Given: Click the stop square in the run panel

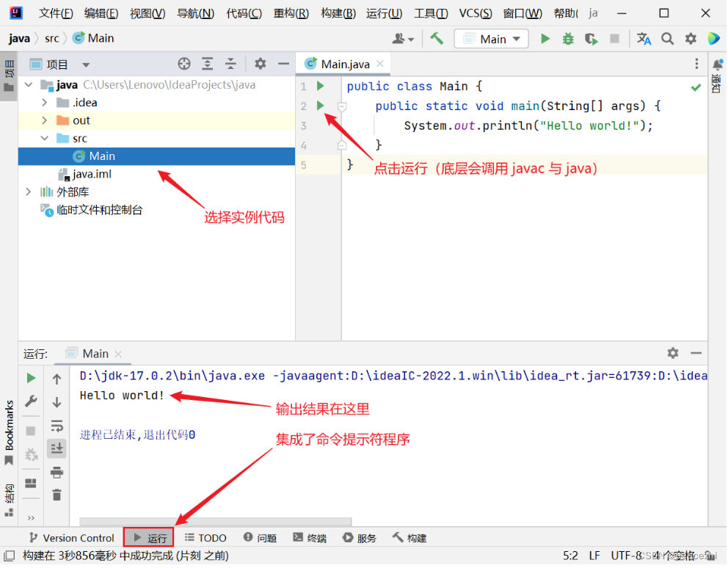Looking at the screenshot, I should click(31, 432).
